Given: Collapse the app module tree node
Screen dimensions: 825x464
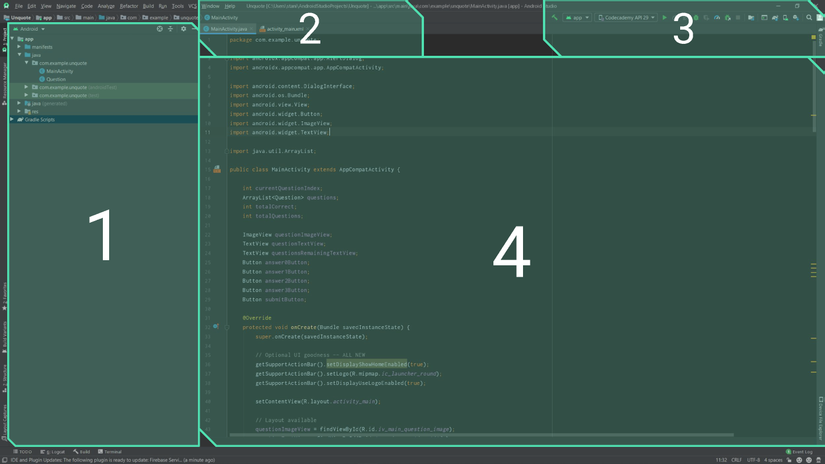Looking at the screenshot, I should pyautogui.click(x=12, y=38).
